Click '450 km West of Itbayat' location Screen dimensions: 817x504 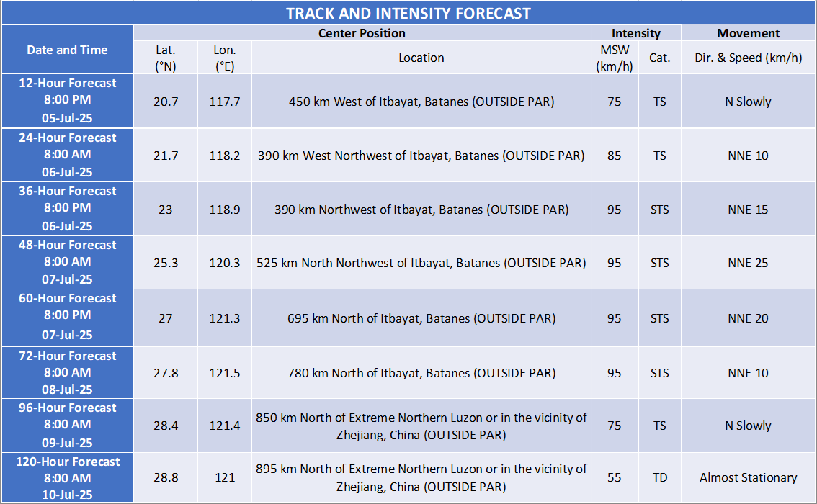[421, 102]
